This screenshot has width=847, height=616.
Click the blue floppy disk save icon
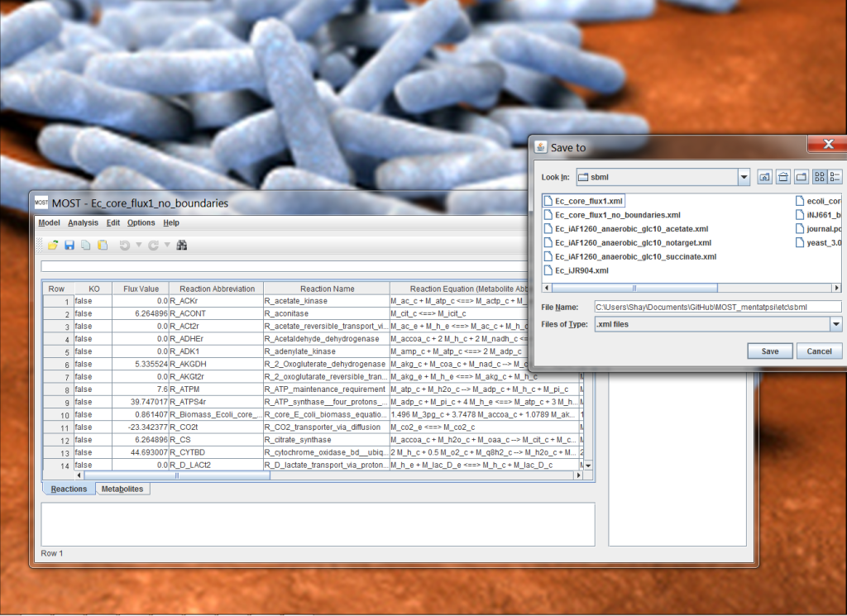69,246
